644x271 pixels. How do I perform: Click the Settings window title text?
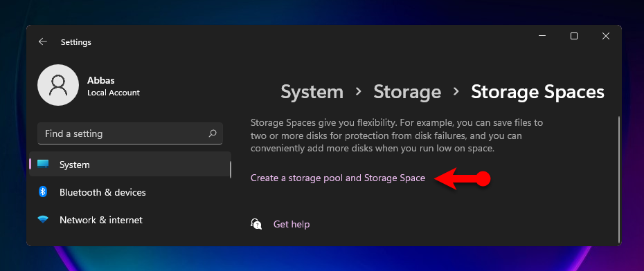coord(76,42)
